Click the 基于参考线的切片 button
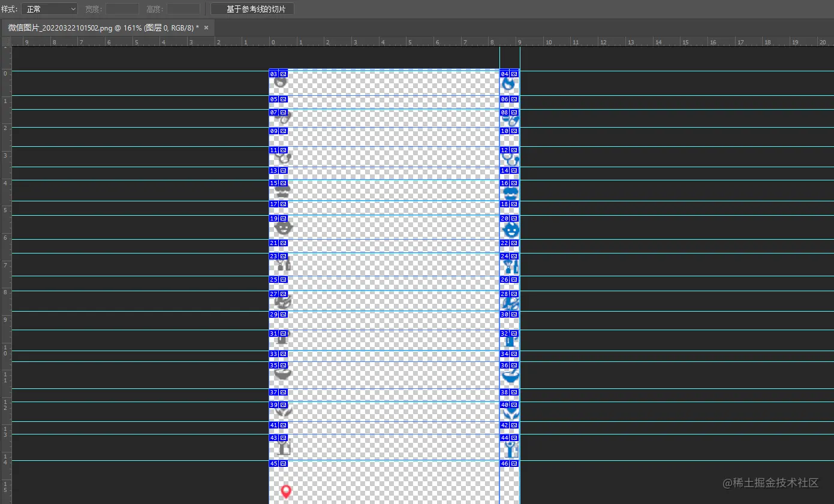The height and width of the screenshot is (504, 834). pos(252,9)
